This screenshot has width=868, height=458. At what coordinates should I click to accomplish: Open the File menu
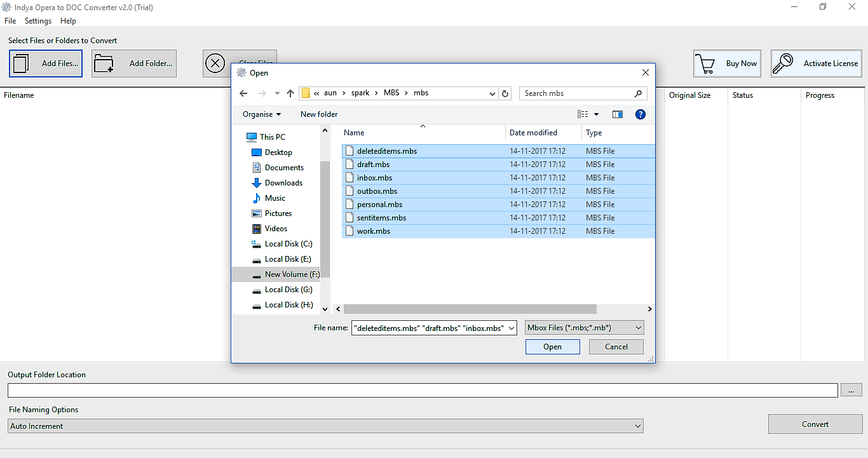pos(10,21)
